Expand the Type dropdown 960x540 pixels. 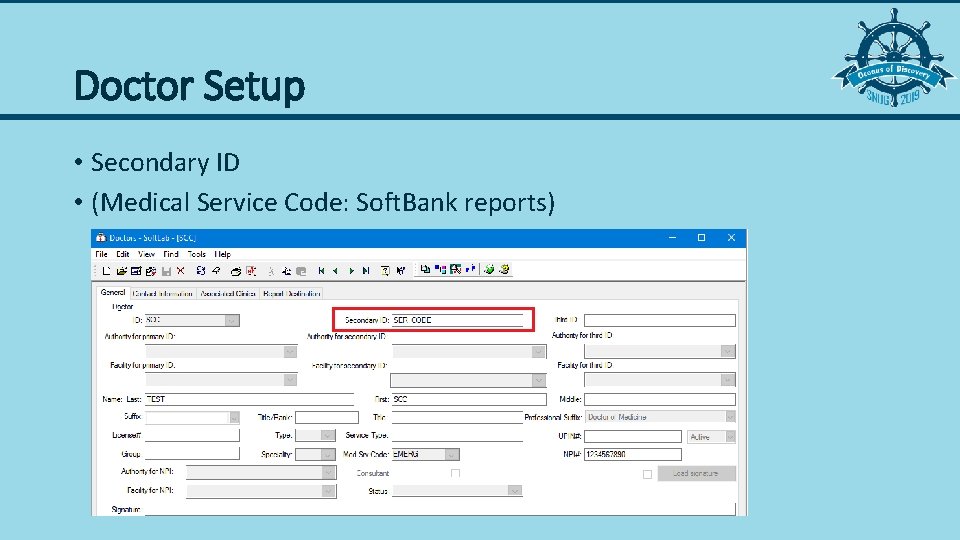[328, 435]
